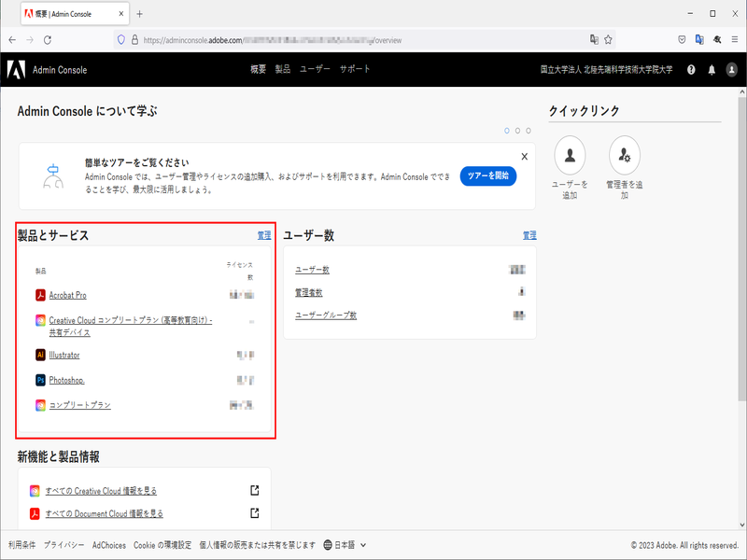This screenshot has width=747, height=560.
Task: Click AdChoices footer link
Action: [109, 545]
